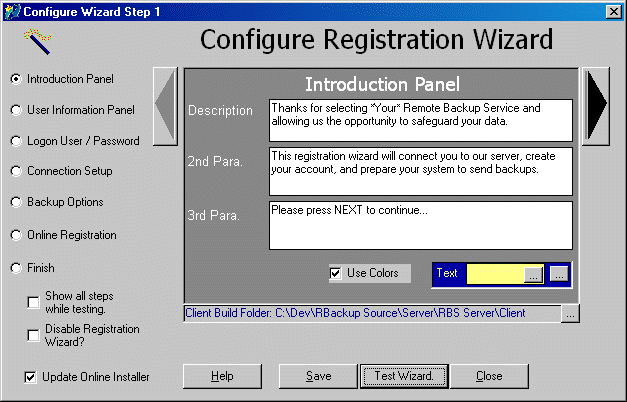Select the Introduction Panel radio button
The height and width of the screenshot is (402, 627).
15,78
